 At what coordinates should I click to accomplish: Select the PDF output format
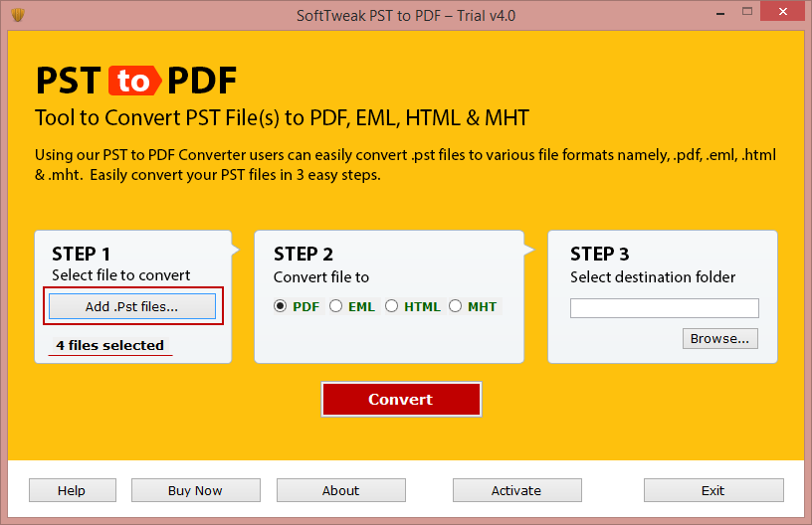pyautogui.click(x=281, y=306)
